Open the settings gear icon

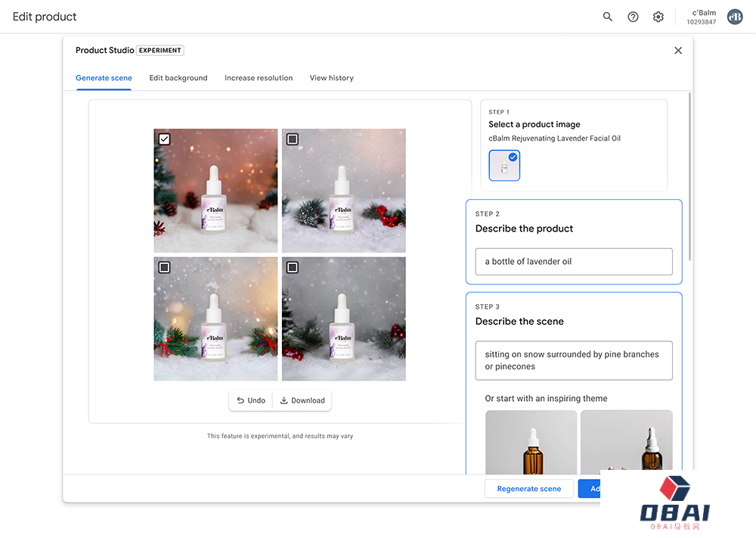pos(658,17)
